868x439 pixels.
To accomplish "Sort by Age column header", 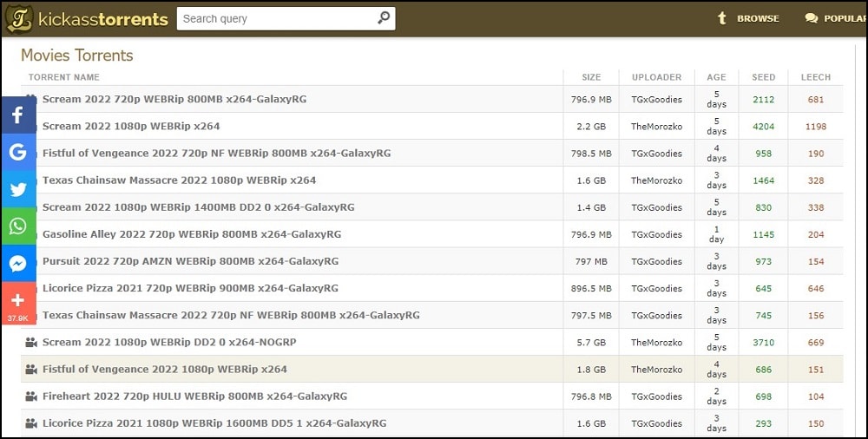I will click(716, 77).
